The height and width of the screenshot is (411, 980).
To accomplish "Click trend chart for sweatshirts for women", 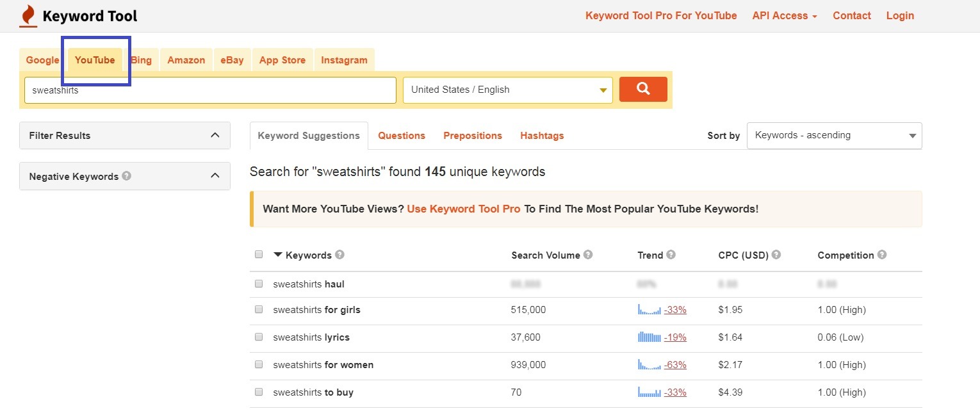I will point(649,364).
